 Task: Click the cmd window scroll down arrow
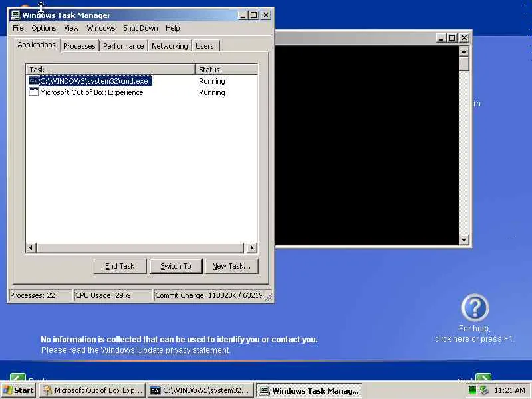(464, 240)
